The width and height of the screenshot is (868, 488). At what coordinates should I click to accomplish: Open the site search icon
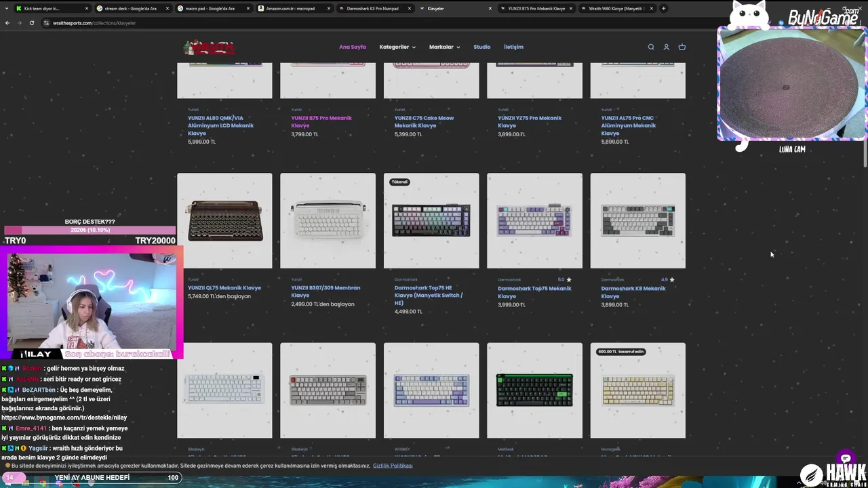[651, 47]
